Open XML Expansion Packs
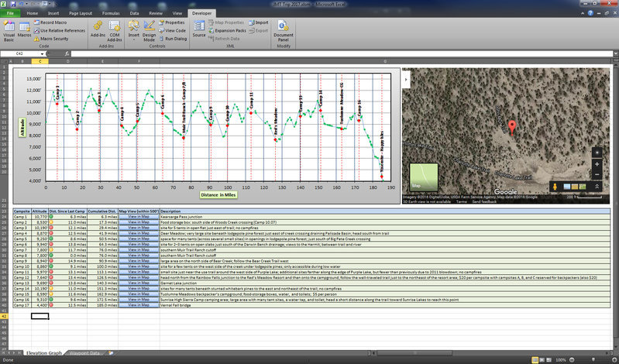The height and width of the screenshot is (364, 619). 228,30
